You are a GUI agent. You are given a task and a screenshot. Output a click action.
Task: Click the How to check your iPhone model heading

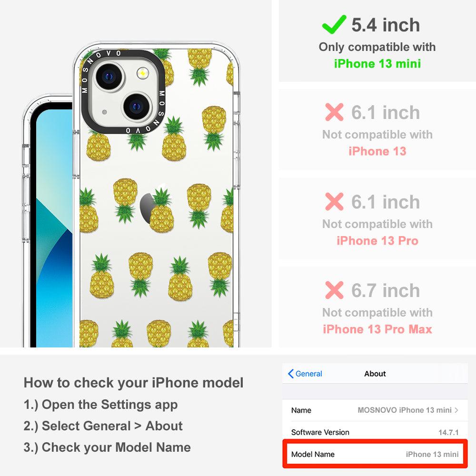[134, 383]
